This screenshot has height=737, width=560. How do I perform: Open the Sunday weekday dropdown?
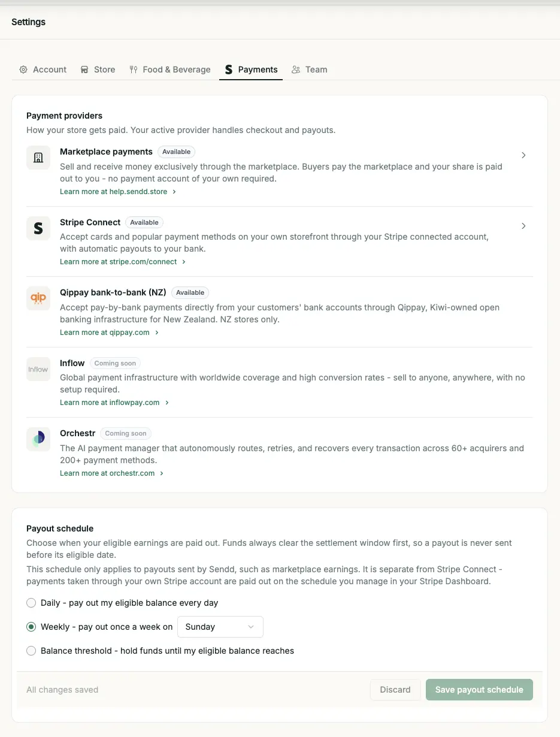click(x=220, y=627)
